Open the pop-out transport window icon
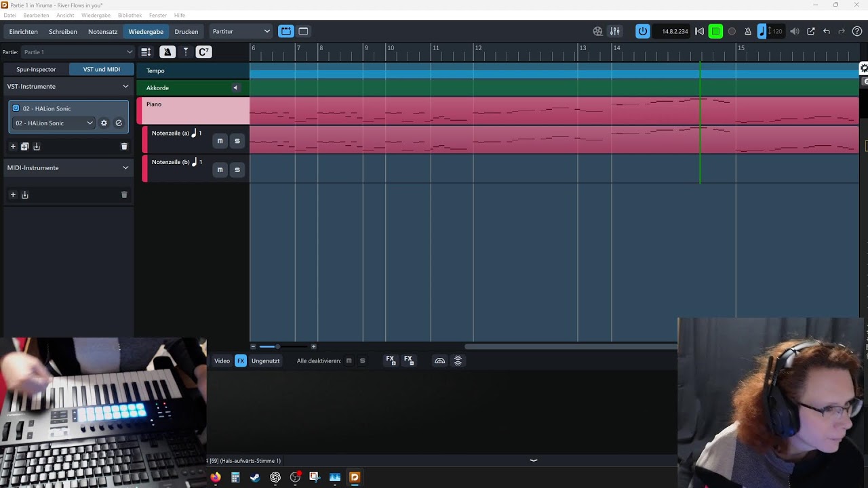The width and height of the screenshot is (868, 488). click(811, 31)
